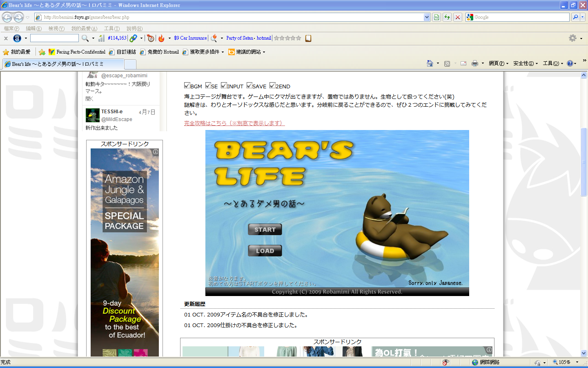
Task: Click the Google search magnifier icon
Action: (575, 17)
